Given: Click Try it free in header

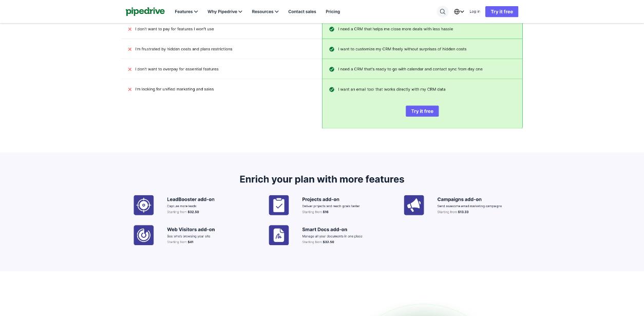Looking at the screenshot, I should click(502, 11).
